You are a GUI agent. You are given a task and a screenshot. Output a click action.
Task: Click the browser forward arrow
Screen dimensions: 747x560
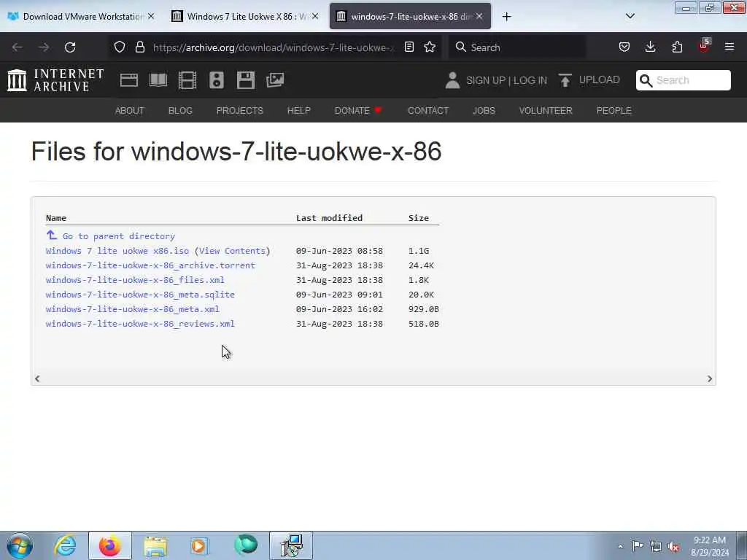tap(44, 47)
